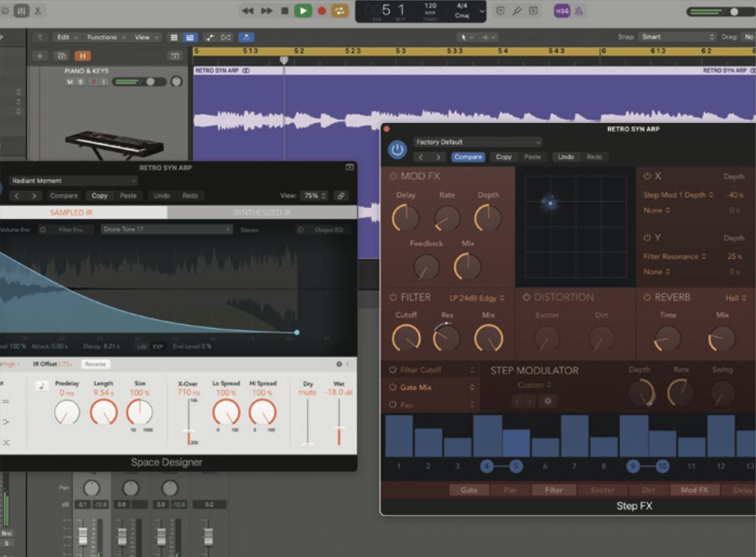Power off the Step FX plug-in

[397, 149]
